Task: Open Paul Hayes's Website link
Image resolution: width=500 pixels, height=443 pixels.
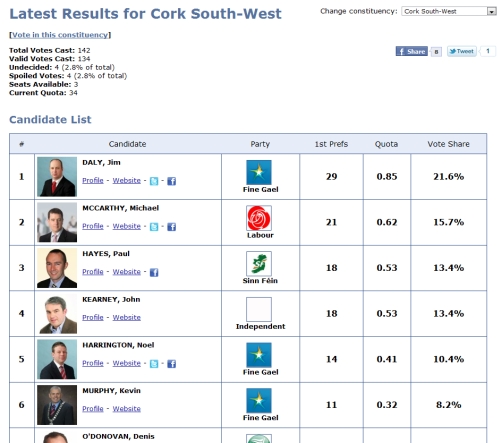Action: tap(127, 272)
